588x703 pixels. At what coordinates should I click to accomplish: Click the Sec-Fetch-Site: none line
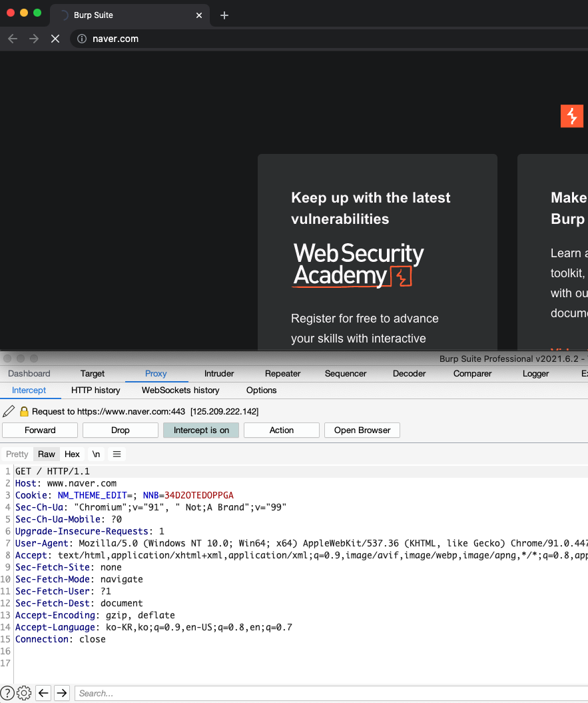click(69, 567)
